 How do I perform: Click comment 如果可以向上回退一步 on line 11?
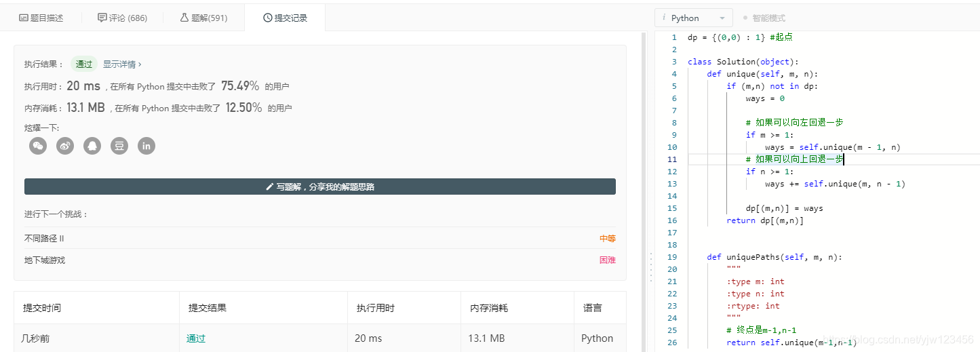coord(794,159)
